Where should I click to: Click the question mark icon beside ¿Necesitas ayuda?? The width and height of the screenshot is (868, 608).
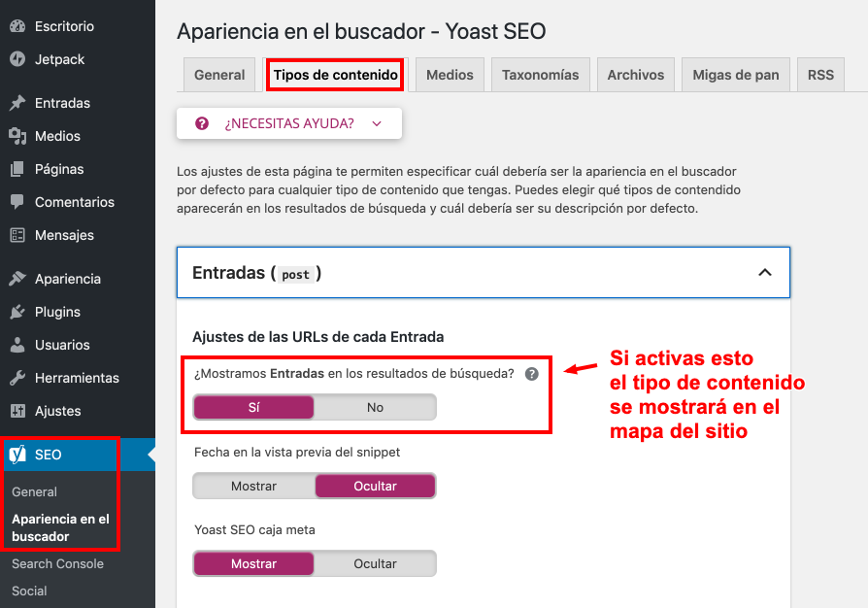(x=202, y=123)
